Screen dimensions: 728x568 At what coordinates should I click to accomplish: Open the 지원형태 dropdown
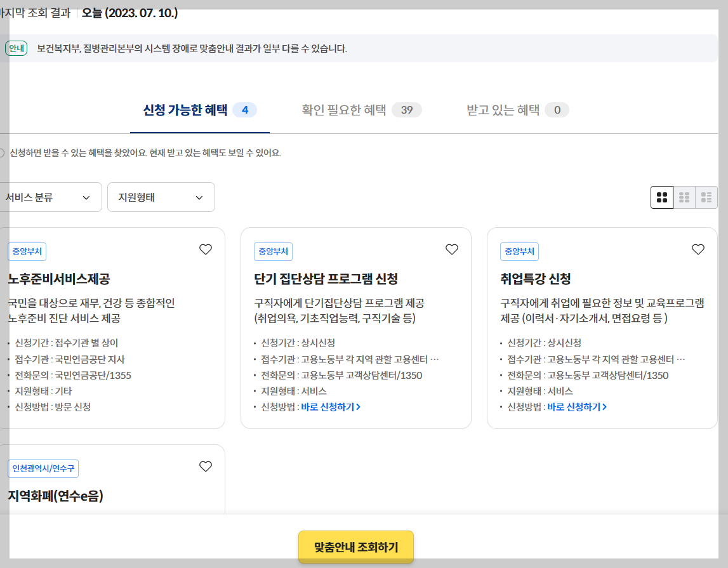(x=161, y=197)
